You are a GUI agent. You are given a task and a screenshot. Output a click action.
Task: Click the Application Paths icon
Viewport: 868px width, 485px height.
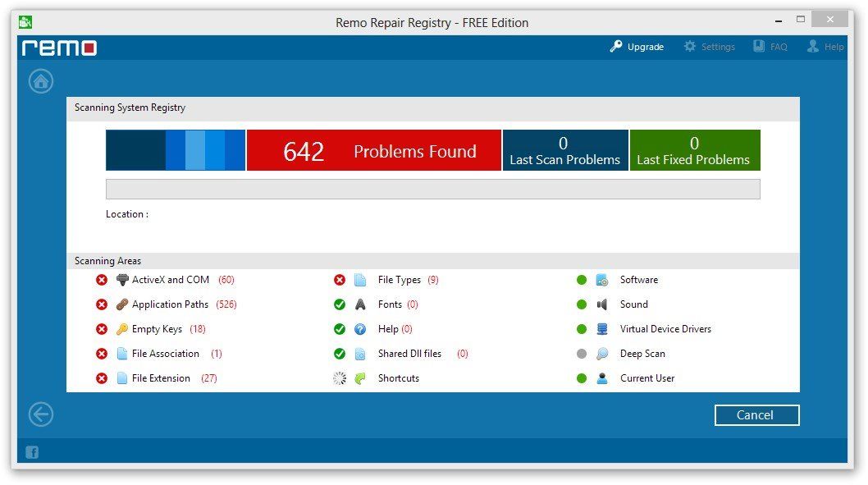coord(122,304)
